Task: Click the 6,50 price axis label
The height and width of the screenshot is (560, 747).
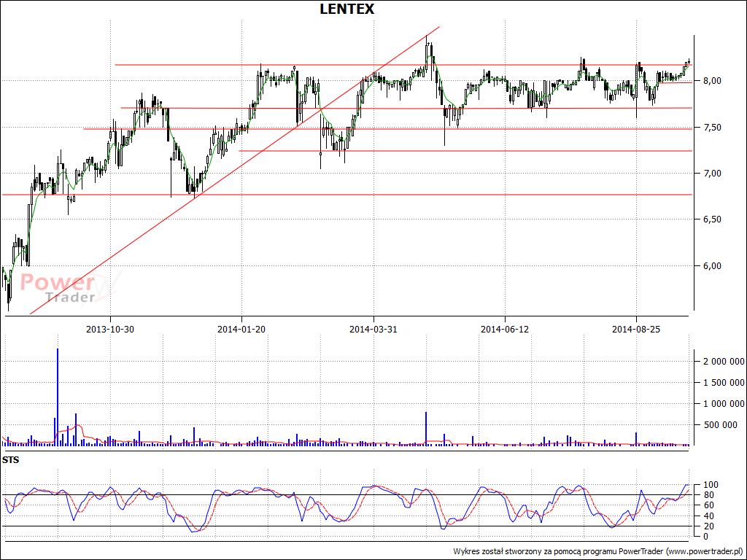Action: pyautogui.click(x=711, y=219)
